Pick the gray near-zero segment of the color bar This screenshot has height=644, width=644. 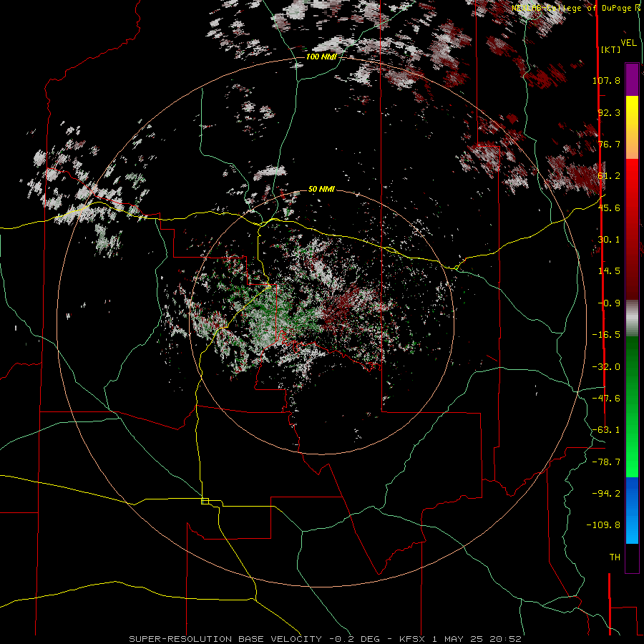click(632, 318)
